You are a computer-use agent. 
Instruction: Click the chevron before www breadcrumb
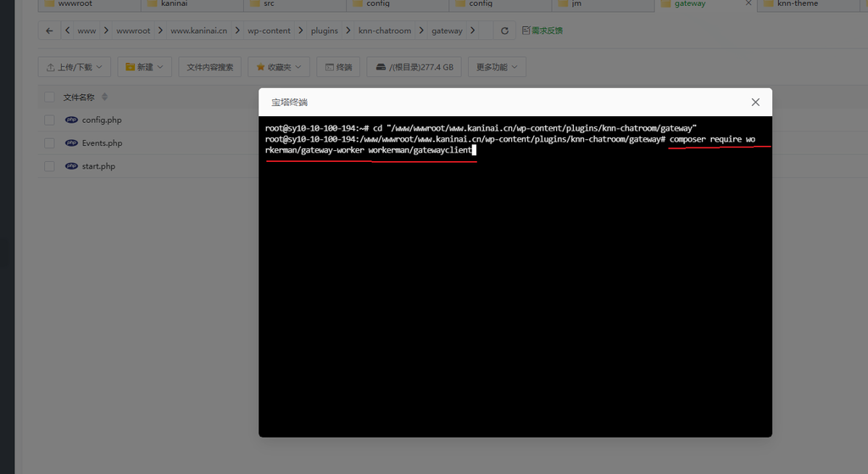(67, 31)
